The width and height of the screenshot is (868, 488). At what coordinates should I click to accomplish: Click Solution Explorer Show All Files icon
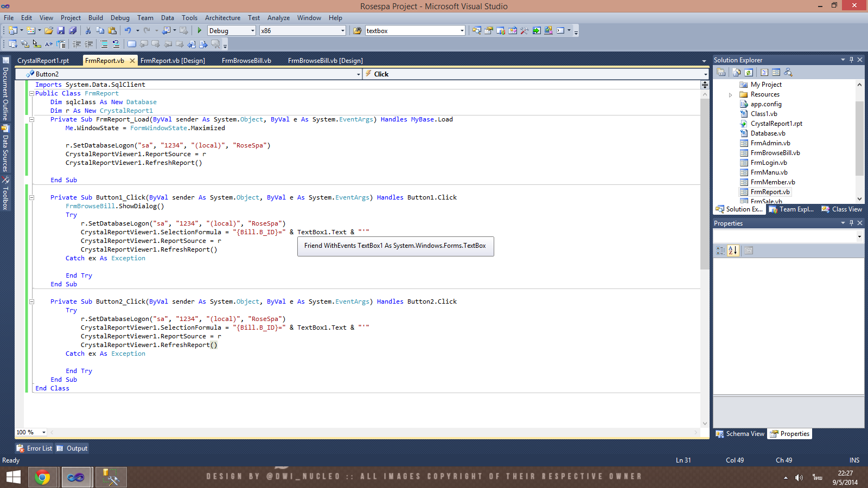coord(737,72)
